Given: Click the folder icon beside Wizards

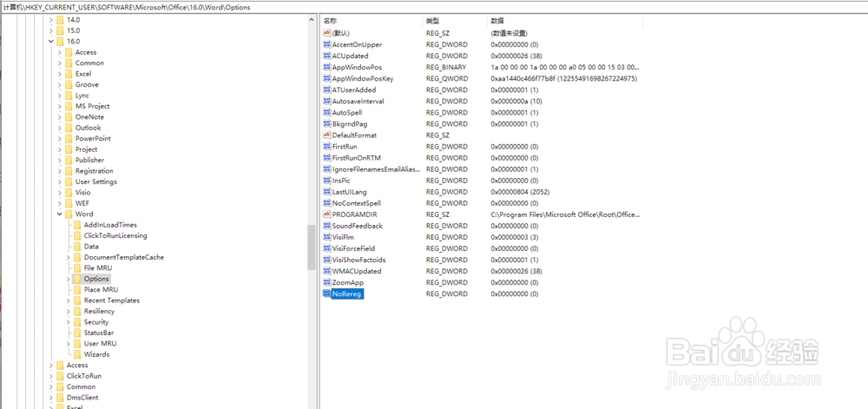Looking at the screenshot, I should pyautogui.click(x=77, y=354).
